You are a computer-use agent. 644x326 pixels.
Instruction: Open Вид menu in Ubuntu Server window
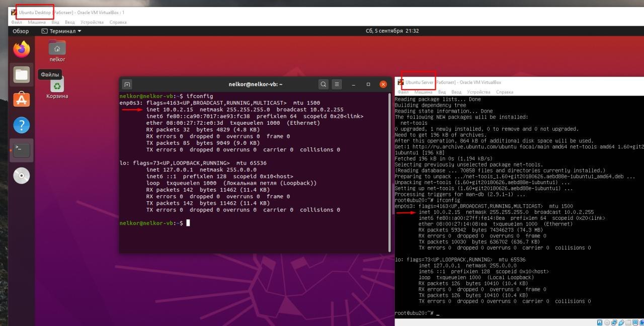click(x=442, y=92)
